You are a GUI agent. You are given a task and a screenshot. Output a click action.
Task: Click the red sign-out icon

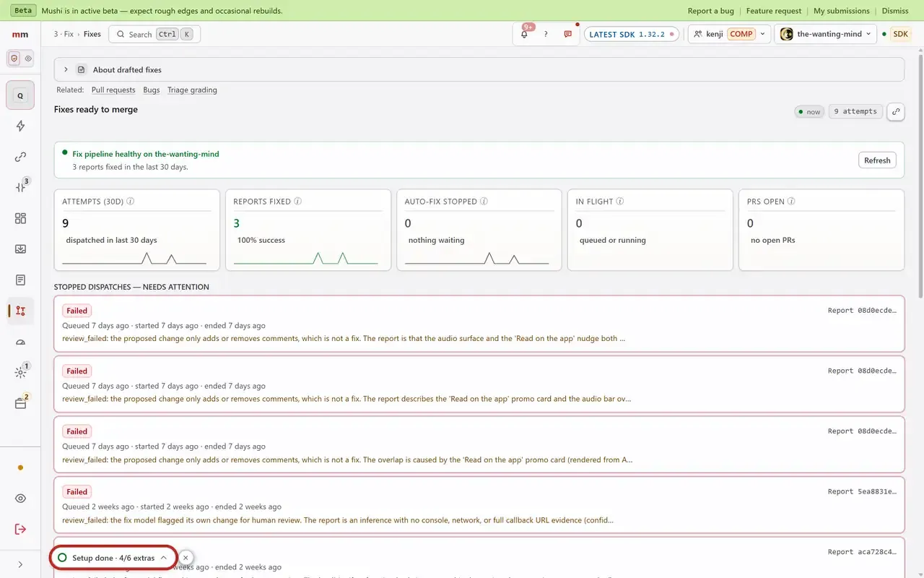(x=20, y=529)
